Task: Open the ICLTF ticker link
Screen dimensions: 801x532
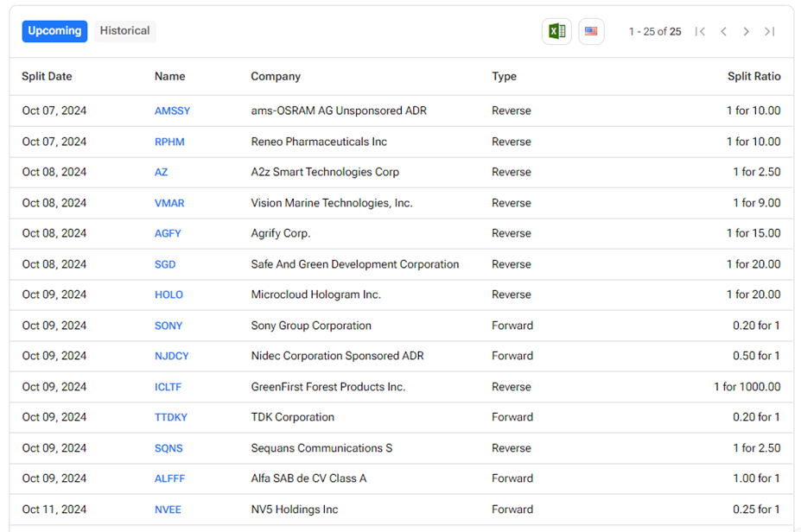Action: click(x=168, y=387)
